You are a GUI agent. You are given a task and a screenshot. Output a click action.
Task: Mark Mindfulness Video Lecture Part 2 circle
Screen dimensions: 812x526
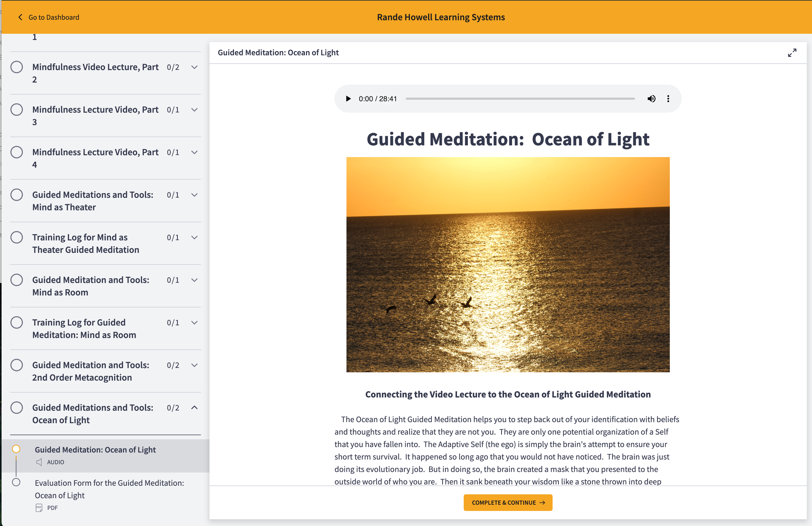click(x=17, y=67)
